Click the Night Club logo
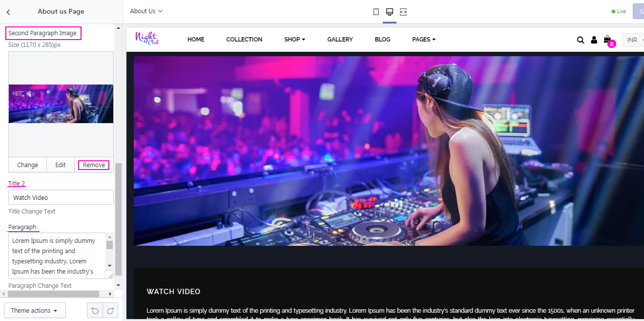Viewport: 644px width, 321px height. (146, 39)
